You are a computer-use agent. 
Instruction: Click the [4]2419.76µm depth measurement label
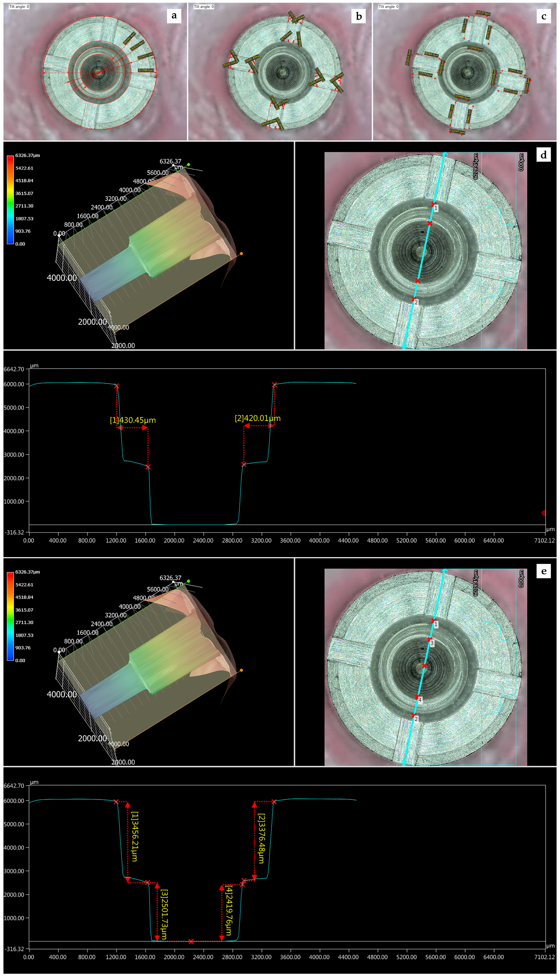coord(228,911)
